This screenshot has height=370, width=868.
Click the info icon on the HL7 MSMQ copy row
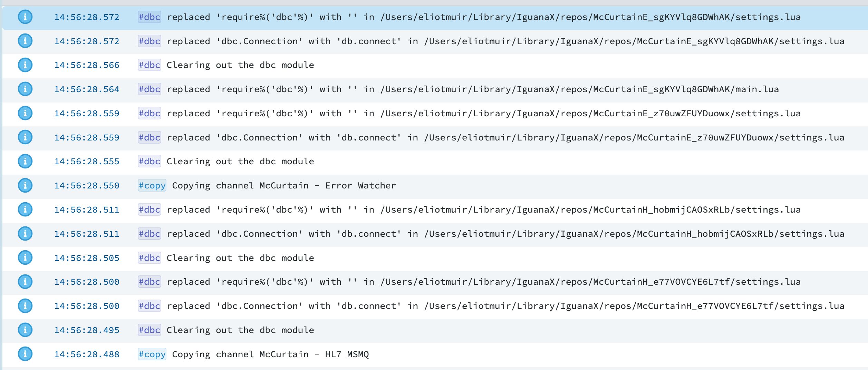(x=25, y=354)
